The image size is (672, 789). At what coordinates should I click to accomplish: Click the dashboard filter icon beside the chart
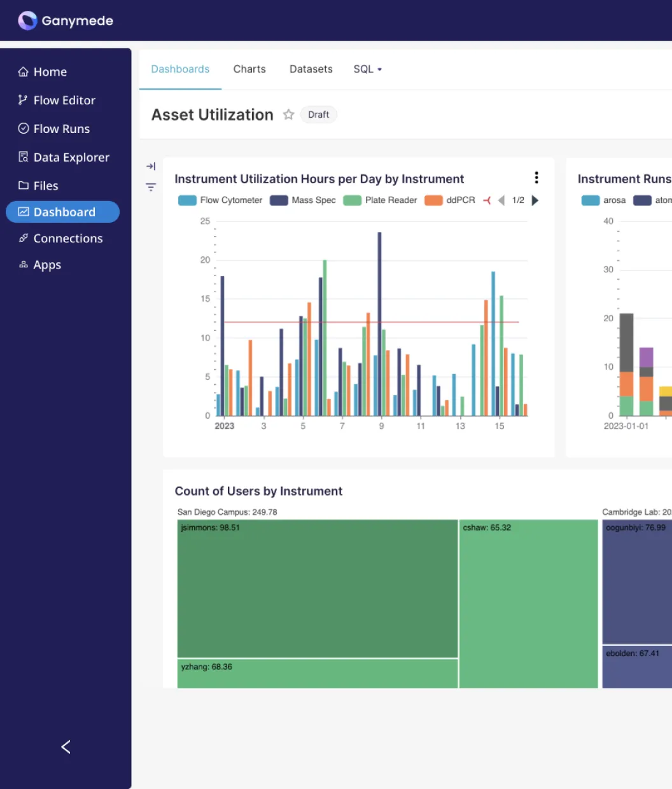(150, 187)
